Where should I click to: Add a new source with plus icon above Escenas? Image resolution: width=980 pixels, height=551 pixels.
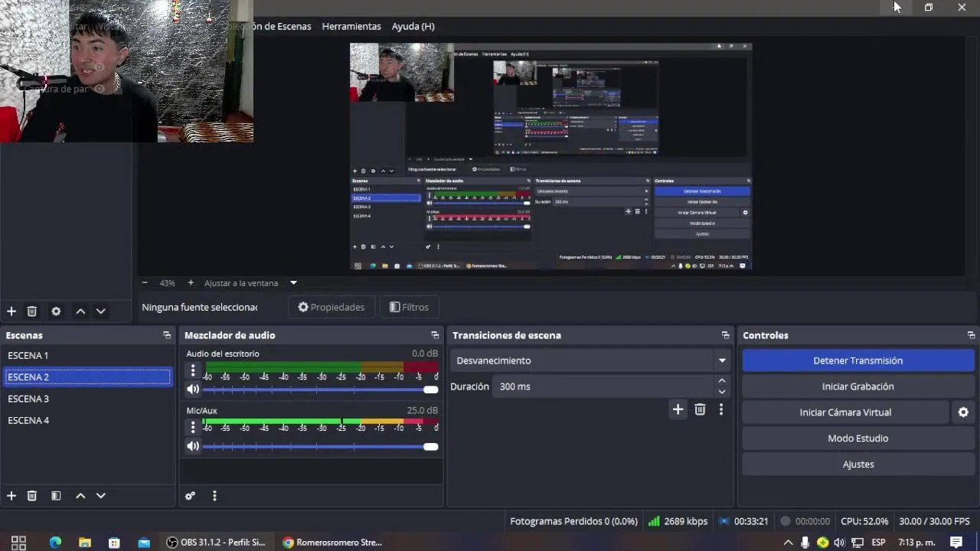point(11,311)
